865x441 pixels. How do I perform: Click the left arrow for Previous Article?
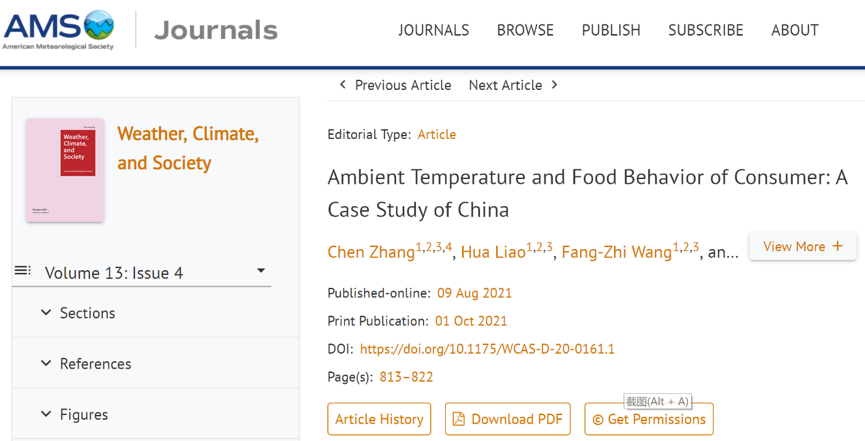pyautogui.click(x=343, y=85)
